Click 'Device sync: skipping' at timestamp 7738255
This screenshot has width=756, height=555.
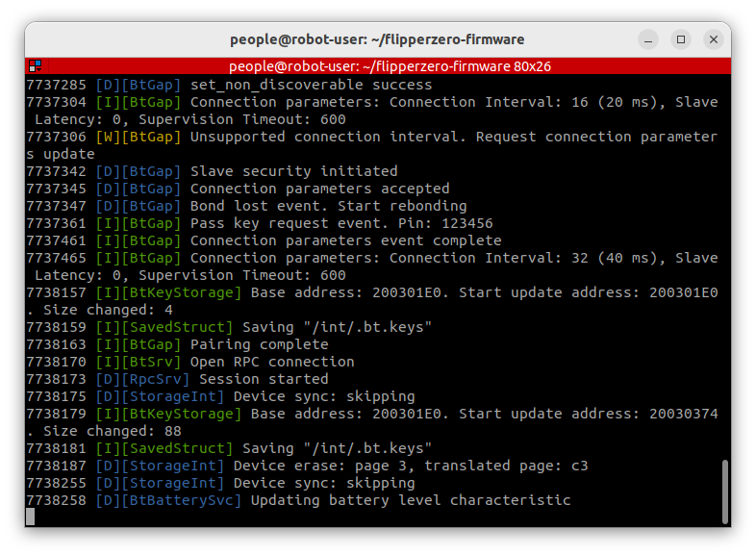324,483
